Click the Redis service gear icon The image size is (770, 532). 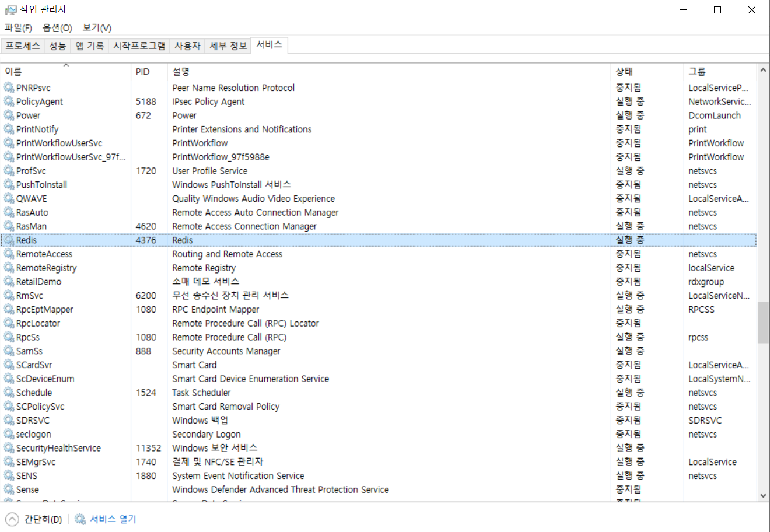tap(9, 240)
